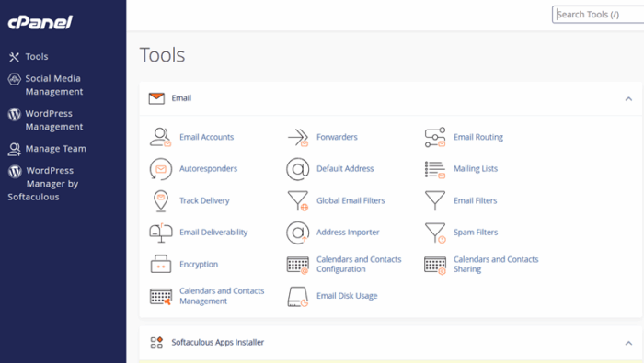The image size is (644, 363).
Task: Click the WordPress Manager by Softaculous icon
Action: pos(16,171)
